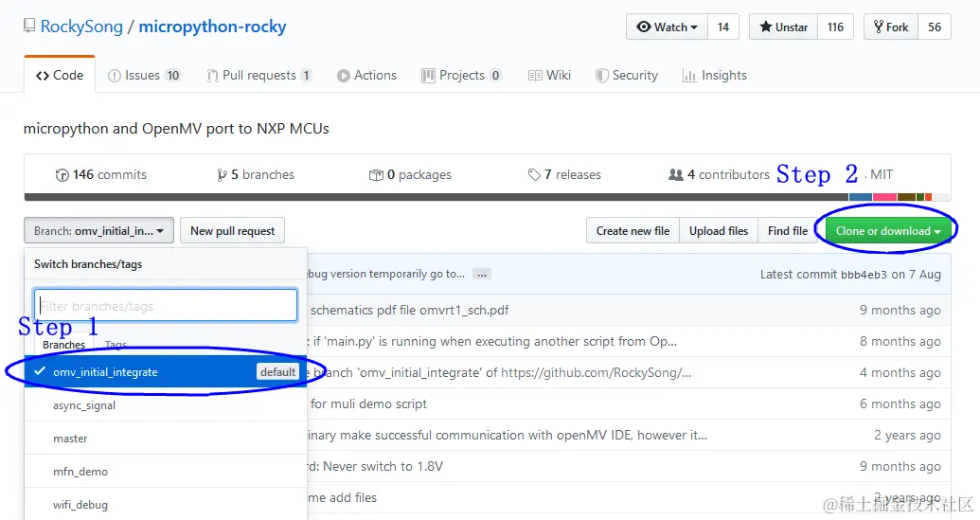The width and height of the screenshot is (980, 520).
Task: Click the Actions play icon
Action: point(343,76)
